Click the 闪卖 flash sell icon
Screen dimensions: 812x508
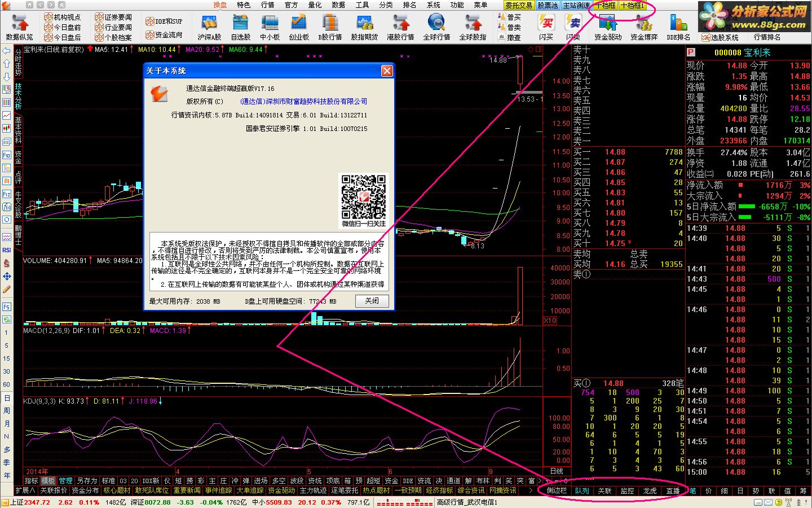pyautogui.click(x=573, y=27)
